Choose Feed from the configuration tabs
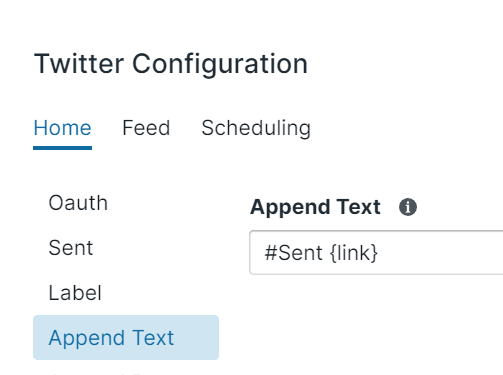503x375 pixels. (146, 128)
